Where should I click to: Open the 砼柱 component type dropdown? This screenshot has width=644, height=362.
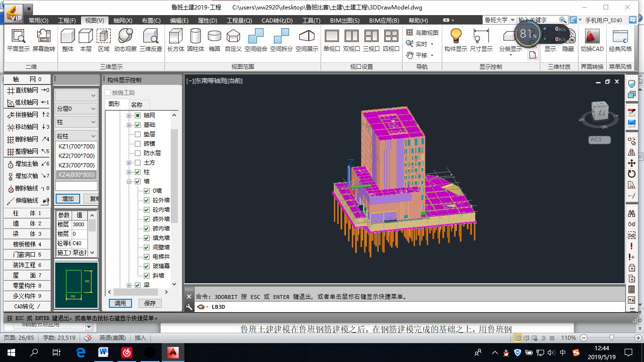tap(76, 136)
